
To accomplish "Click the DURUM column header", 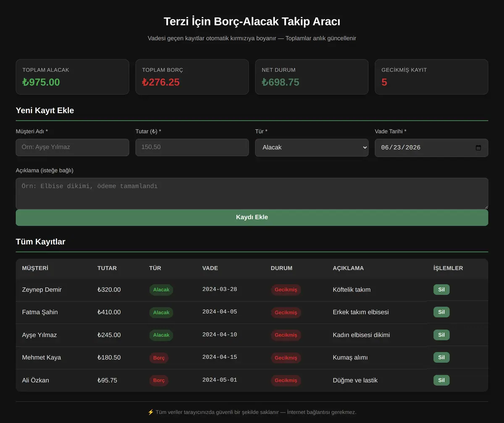I will (x=281, y=268).
